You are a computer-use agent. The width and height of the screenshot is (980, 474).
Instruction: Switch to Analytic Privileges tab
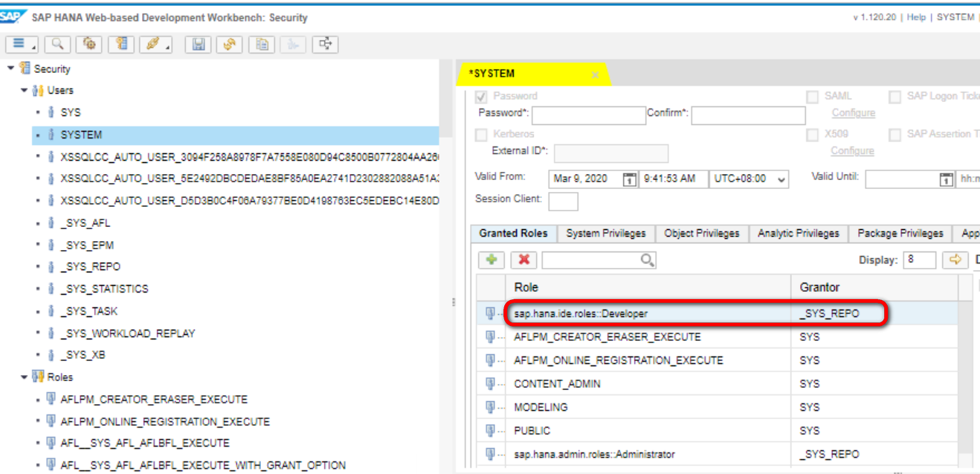click(x=799, y=233)
